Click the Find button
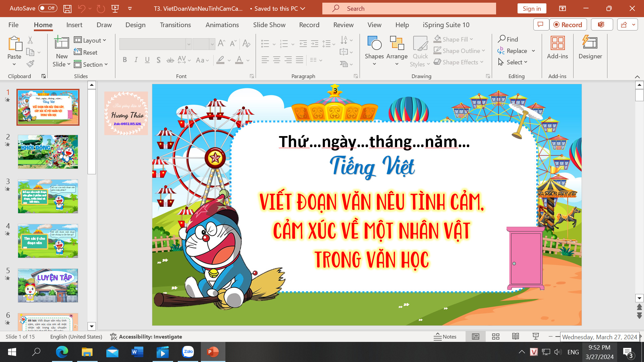The height and width of the screenshot is (362, 644). click(508, 39)
